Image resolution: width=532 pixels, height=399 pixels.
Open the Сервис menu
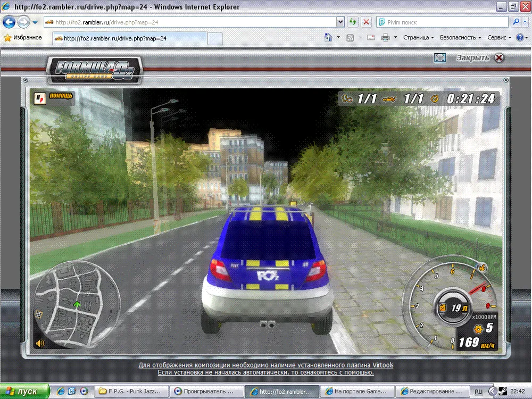(x=499, y=38)
